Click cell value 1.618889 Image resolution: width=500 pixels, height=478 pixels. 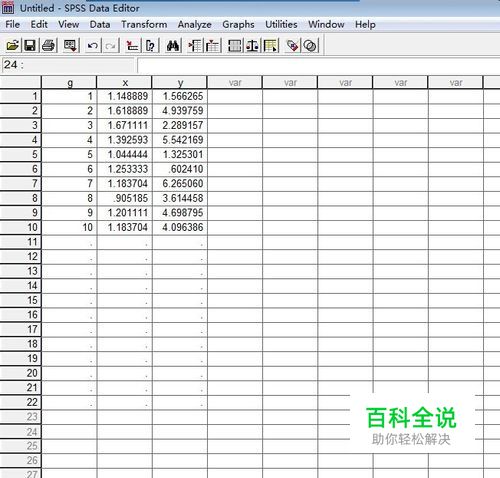pyautogui.click(x=125, y=111)
